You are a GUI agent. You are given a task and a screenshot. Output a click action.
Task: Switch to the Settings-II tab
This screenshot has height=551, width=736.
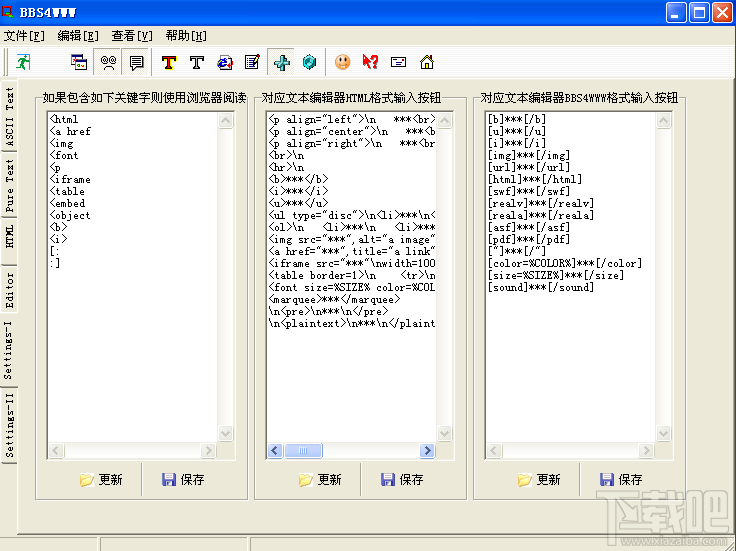[9, 425]
